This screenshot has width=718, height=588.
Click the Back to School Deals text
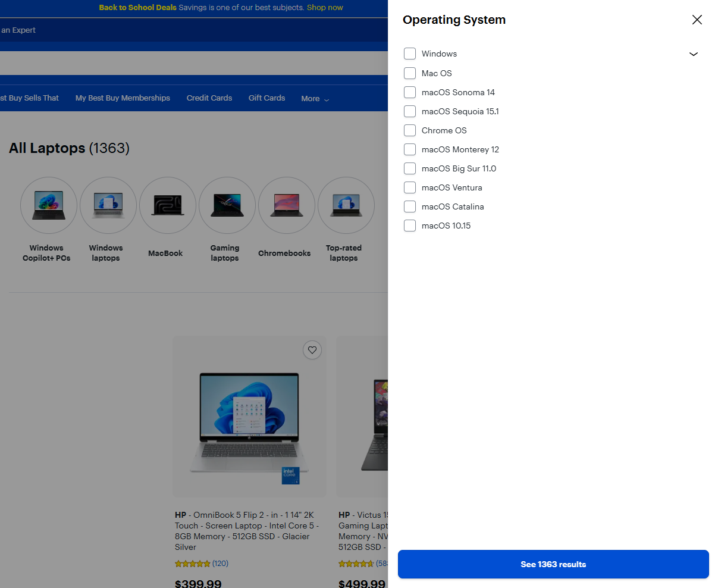point(137,8)
